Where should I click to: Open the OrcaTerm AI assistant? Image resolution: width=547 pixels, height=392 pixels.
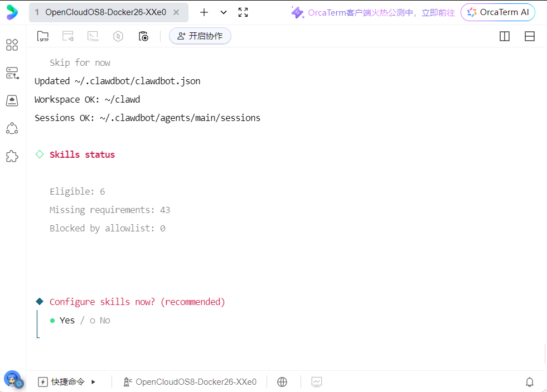tap(498, 12)
